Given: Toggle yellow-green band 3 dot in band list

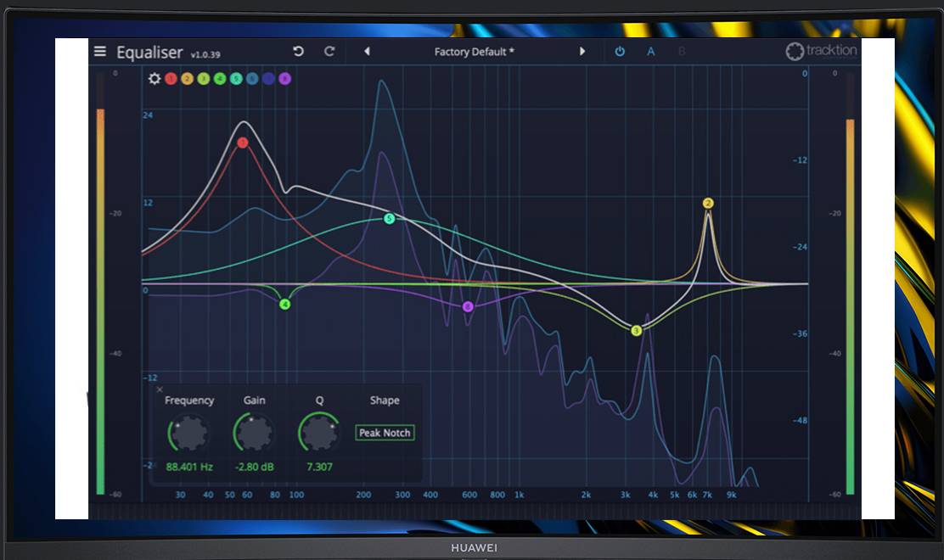Looking at the screenshot, I should click(204, 79).
